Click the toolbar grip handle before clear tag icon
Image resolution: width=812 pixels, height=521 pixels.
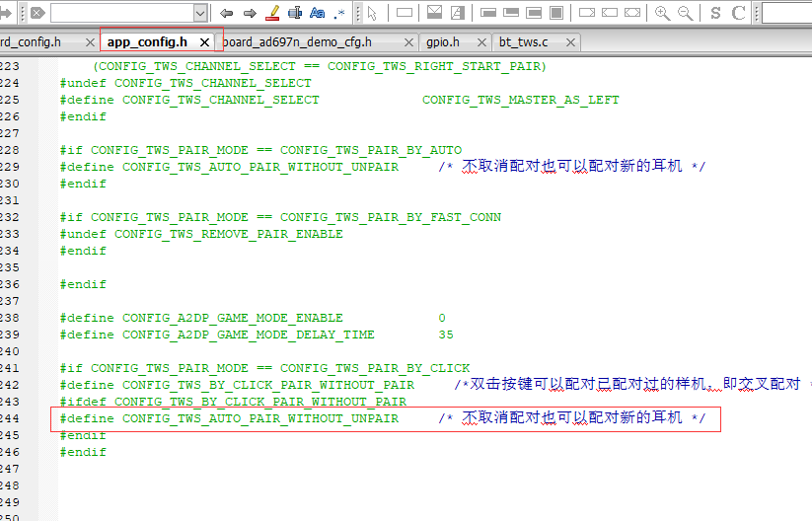(23, 13)
